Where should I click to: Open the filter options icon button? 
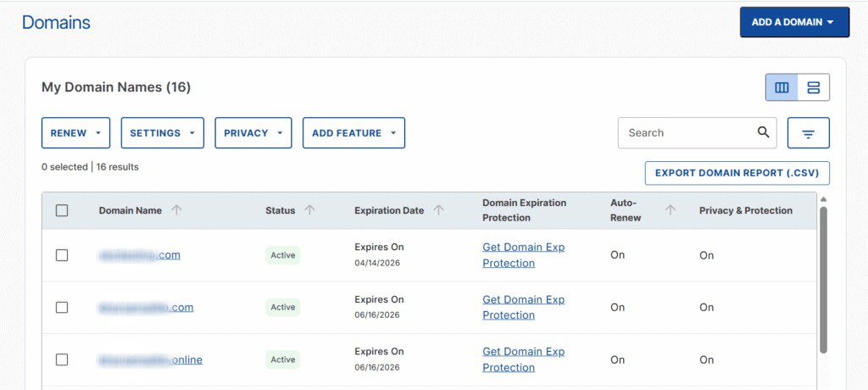point(808,133)
